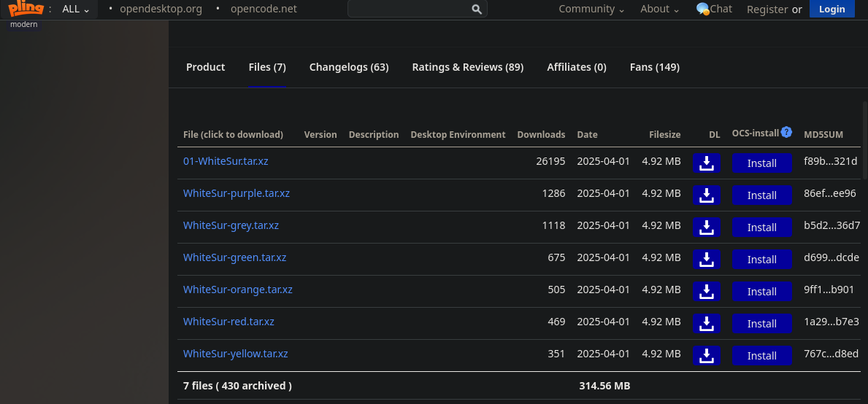The width and height of the screenshot is (868, 404).
Task: Click Install for WhiteSur-purple.tar.xz
Action: tap(761, 195)
